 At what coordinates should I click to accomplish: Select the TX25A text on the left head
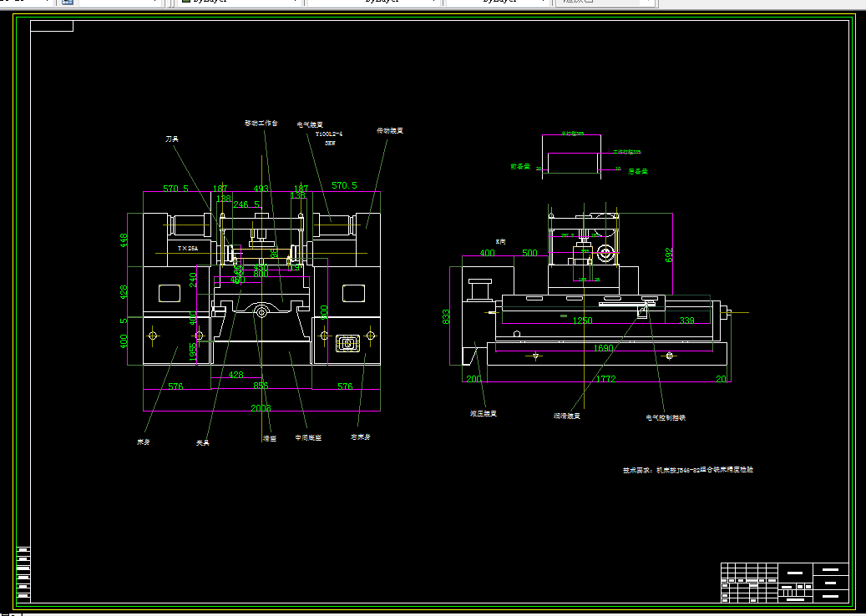(188, 249)
